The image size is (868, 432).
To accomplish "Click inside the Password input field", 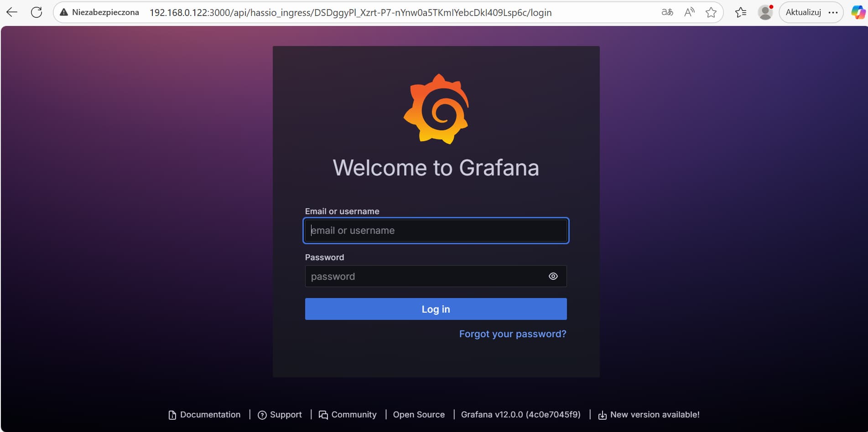I will pos(424,276).
